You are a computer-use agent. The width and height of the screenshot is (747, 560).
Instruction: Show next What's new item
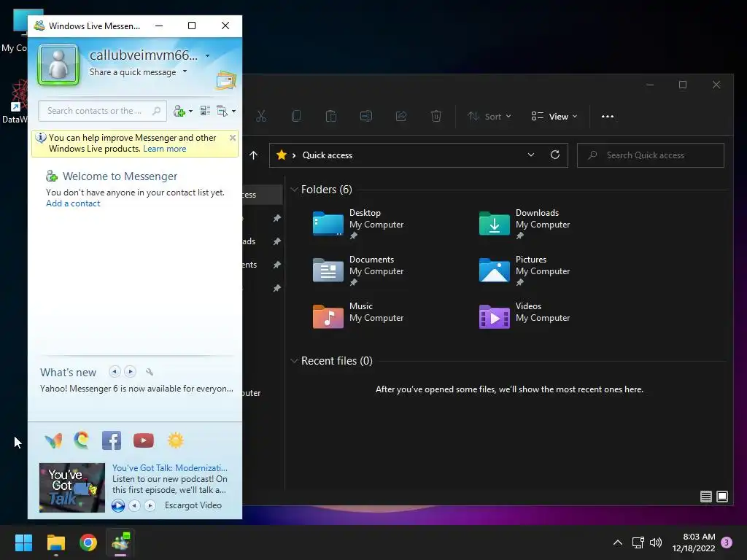130,371
